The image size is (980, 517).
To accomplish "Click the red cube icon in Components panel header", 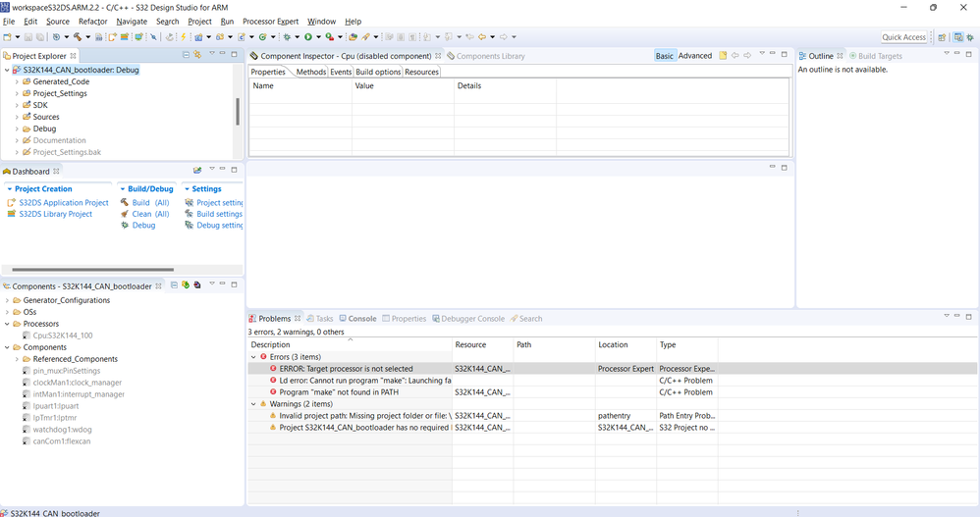I will 197,285.
